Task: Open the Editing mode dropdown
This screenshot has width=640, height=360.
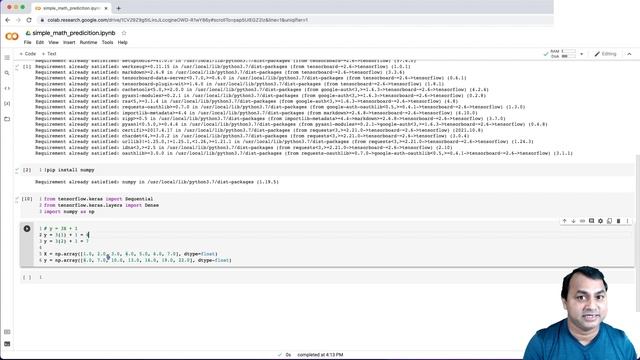Action: [x=605, y=54]
